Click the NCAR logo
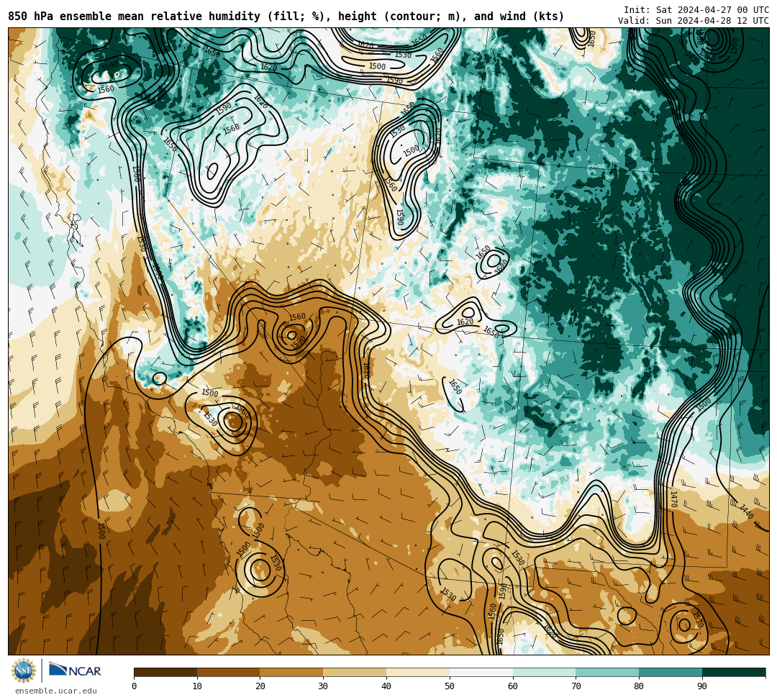 pyautogui.click(x=75, y=671)
